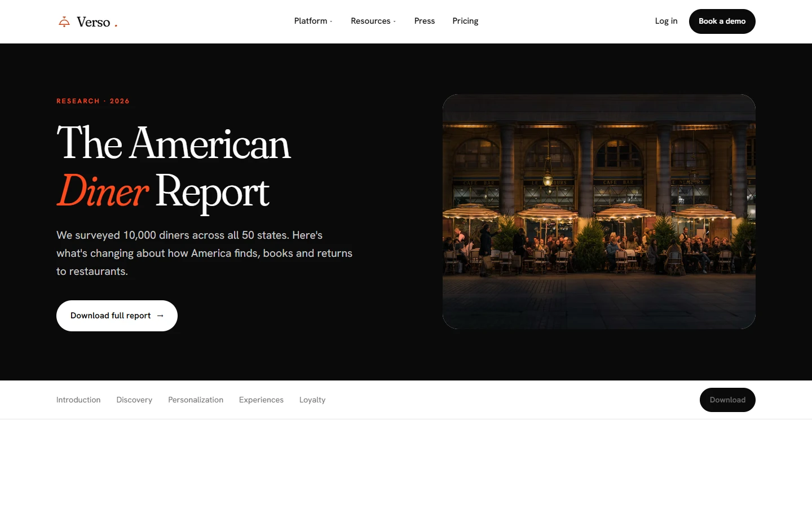
Task: Expand the Resources dropdown menu
Action: tap(373, 21)
